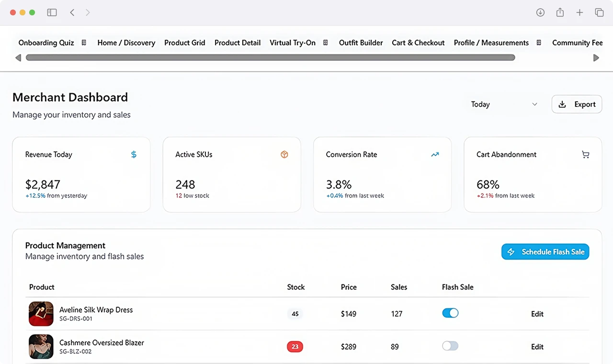Click the icon beside Onboarding Quiz tab
Image resolution: width=613 pixels, height=364 pixels.
[x=84, y=43]
